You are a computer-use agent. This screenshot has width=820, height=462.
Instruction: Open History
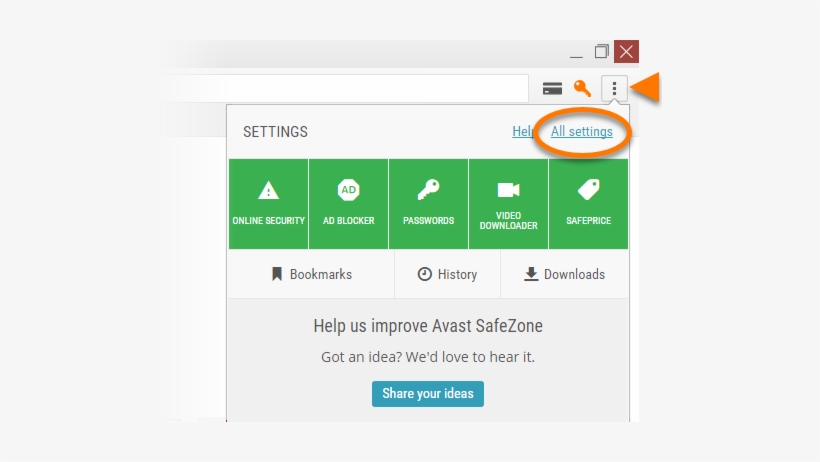(447, 274)
